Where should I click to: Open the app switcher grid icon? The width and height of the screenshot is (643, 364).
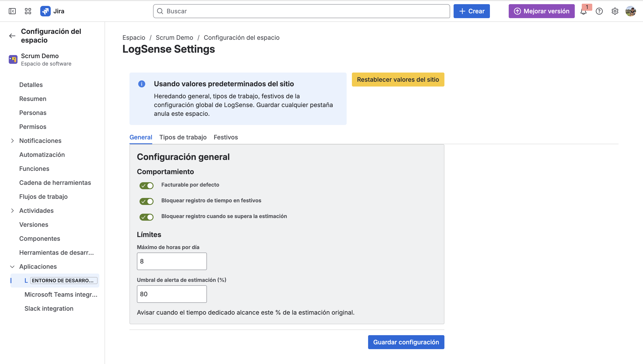click(x=28, y=11)
